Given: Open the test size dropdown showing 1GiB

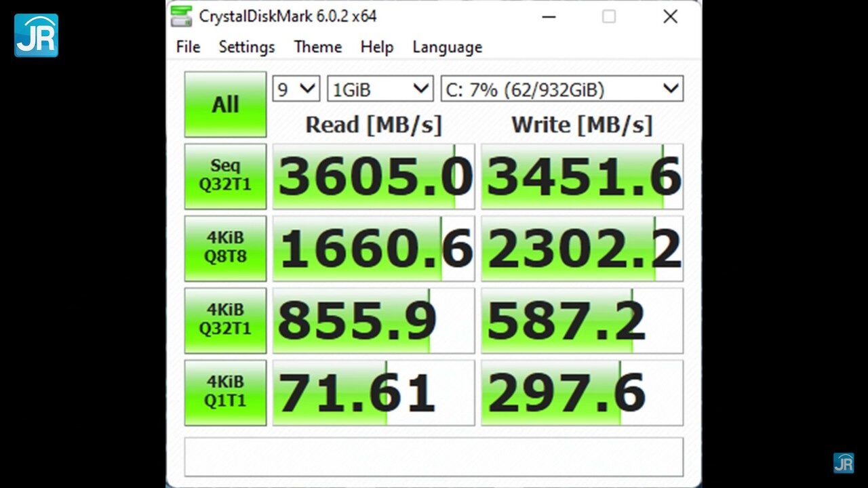Looking at the screenshot, I should (x=379, y=88).
